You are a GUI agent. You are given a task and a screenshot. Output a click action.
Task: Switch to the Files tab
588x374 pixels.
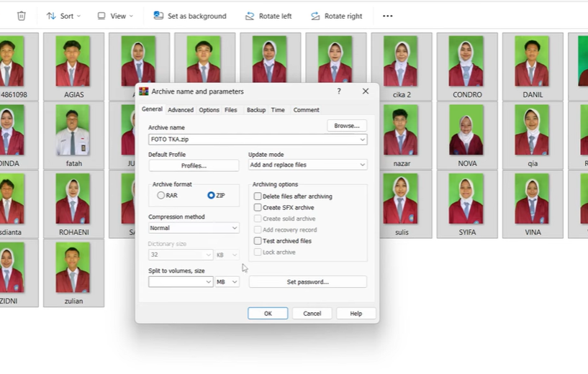[x=230, y=110]
